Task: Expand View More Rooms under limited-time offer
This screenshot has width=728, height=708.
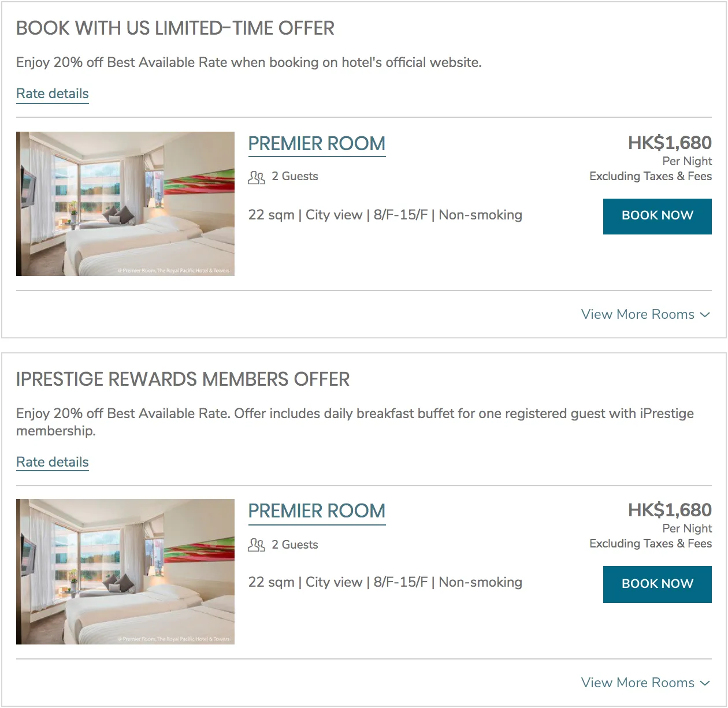Action: [x=645, y=314]
